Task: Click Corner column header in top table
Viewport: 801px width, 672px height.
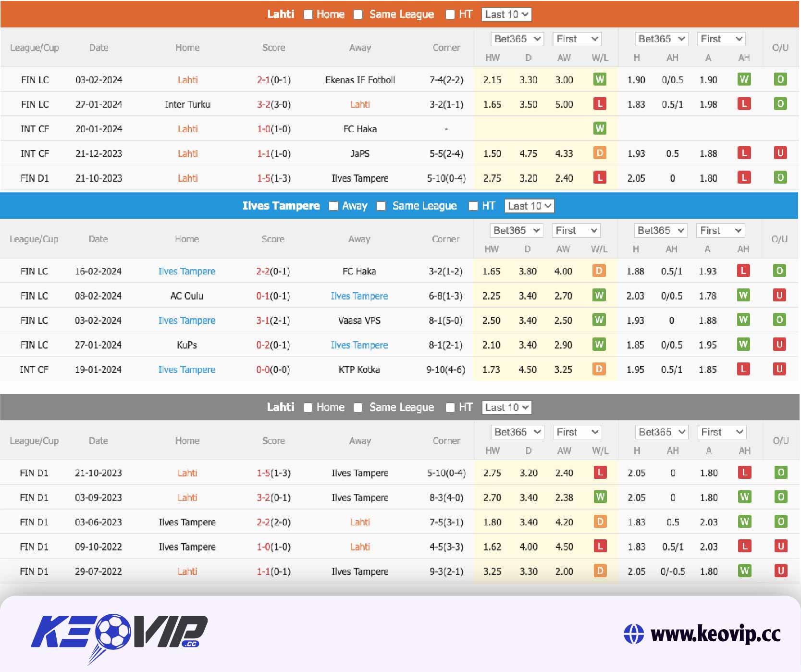Action: click(x=446, y=48)
